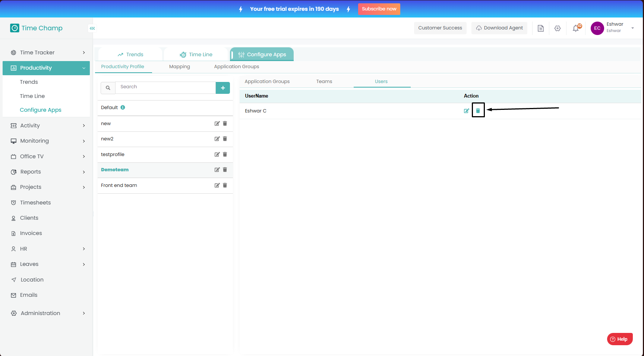
Task: Delete user Eshwar C from profile
Action: pyautogui.click(x=478, y=111)
